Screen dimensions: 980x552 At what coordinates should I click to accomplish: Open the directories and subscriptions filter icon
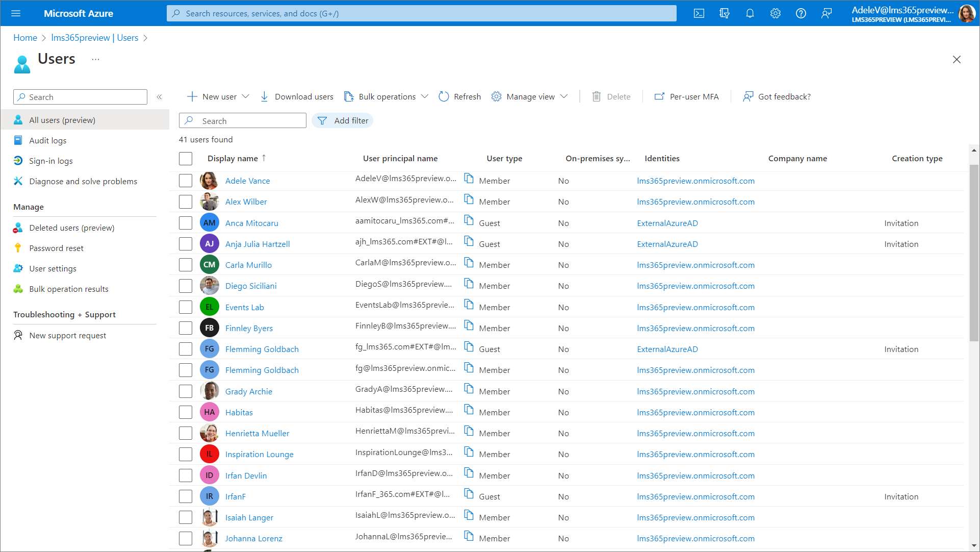pos(725,13)
